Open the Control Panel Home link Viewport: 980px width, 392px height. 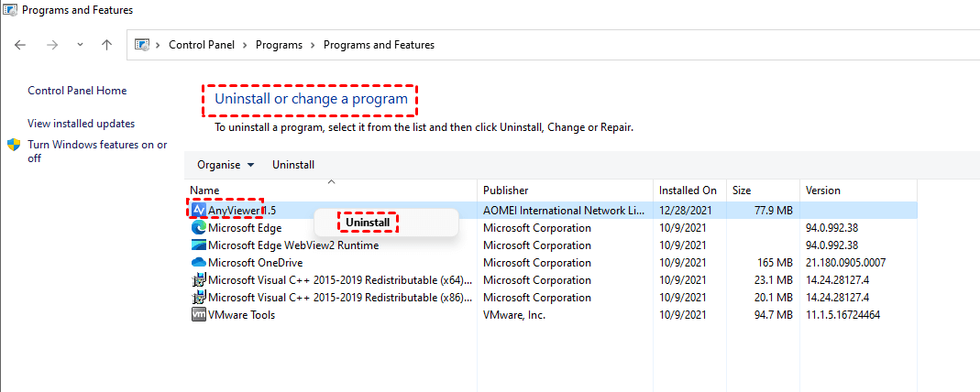click(77, 91)
